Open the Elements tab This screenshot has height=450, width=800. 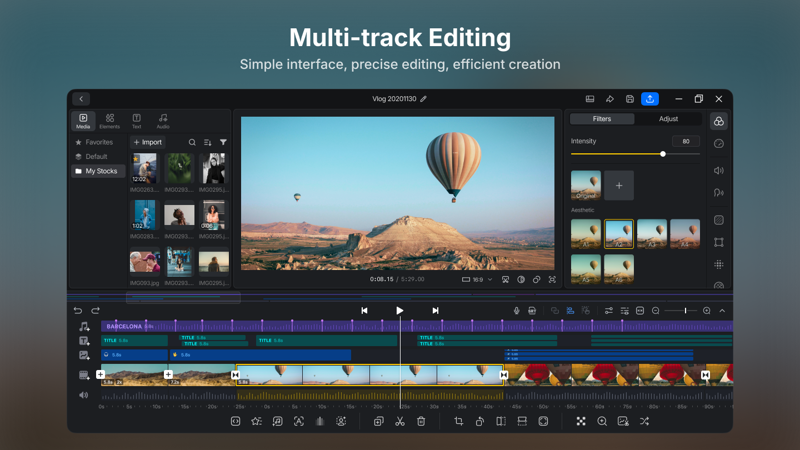point(110,121)
